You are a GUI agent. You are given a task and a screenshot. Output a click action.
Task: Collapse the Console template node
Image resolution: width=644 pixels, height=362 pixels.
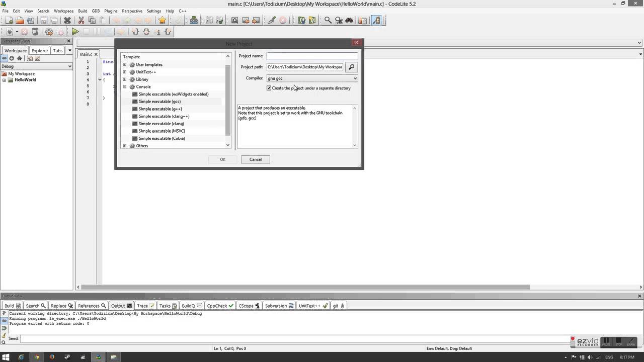(125, 86)
